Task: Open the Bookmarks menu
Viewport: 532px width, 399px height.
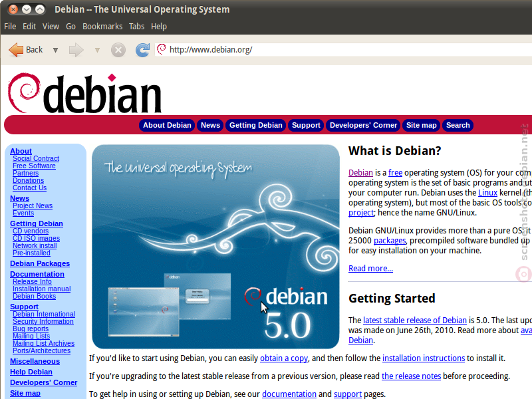Action: pyautogui.click(x=102, y=27)
